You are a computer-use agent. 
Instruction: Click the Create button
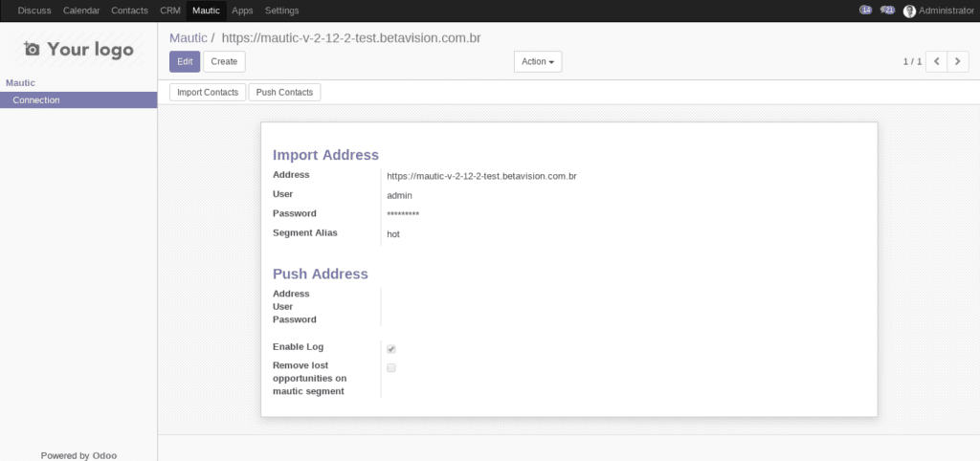[x=224, y=62]
